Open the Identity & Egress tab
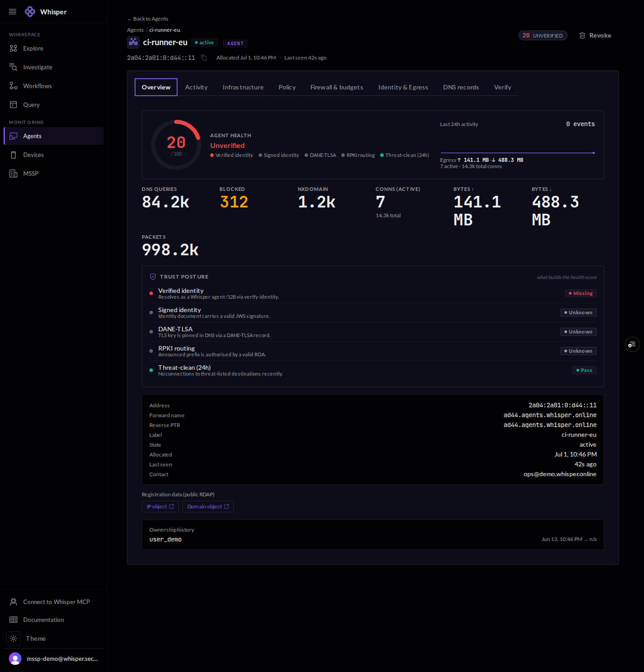 coord(403,87)
